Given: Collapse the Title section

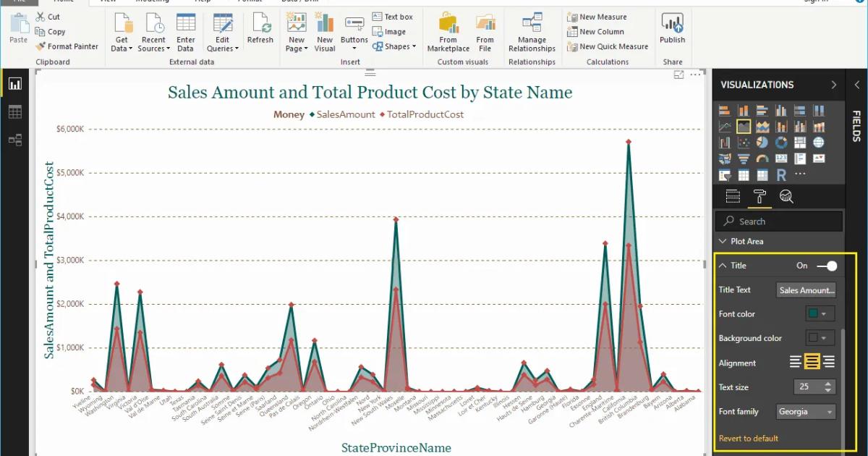Looking at the screenshot, I should point(723,265).
